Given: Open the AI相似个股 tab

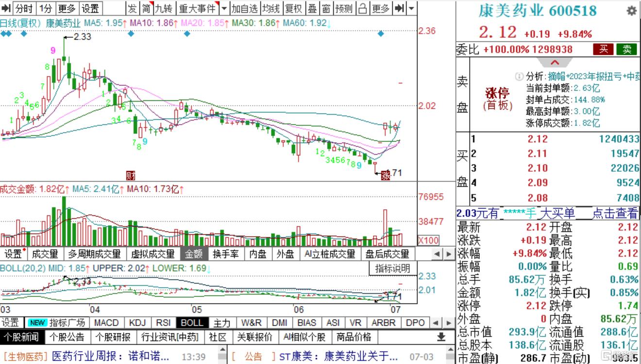Looking at the screenshot, I should 304,337.
